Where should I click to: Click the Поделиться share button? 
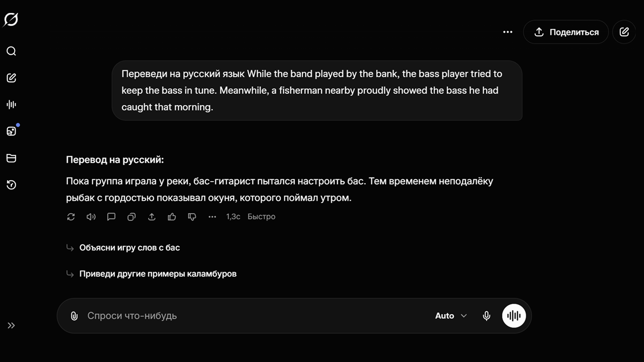pyautogui.click(x=565, y=32)
